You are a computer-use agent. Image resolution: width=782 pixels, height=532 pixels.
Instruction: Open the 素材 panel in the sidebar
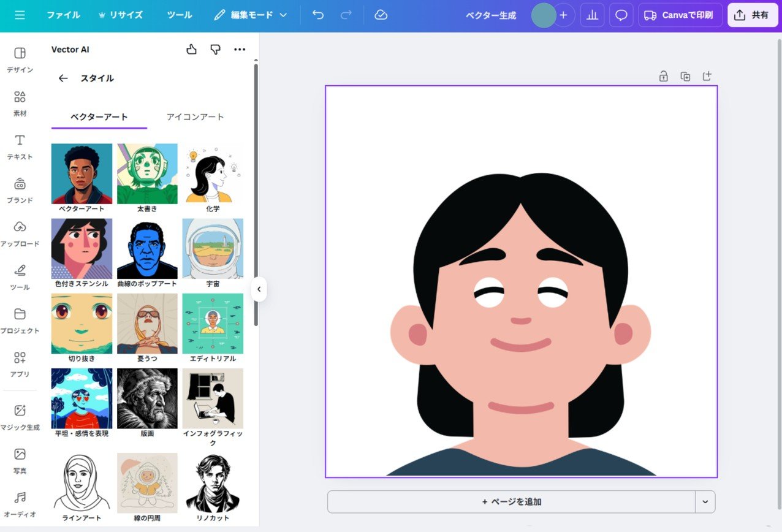[x=20, y=103]
